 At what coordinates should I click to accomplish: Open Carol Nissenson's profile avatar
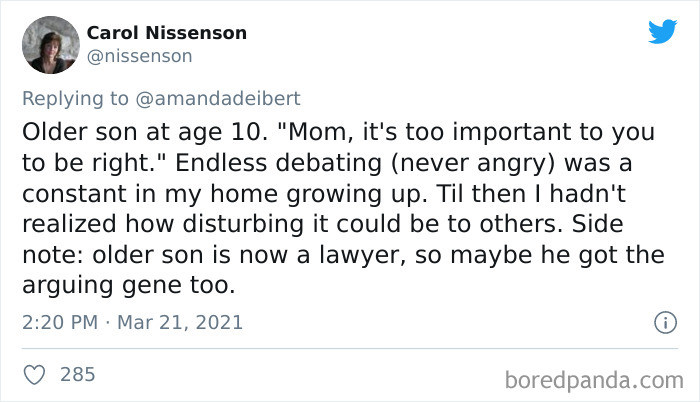(x=49, y=45)
